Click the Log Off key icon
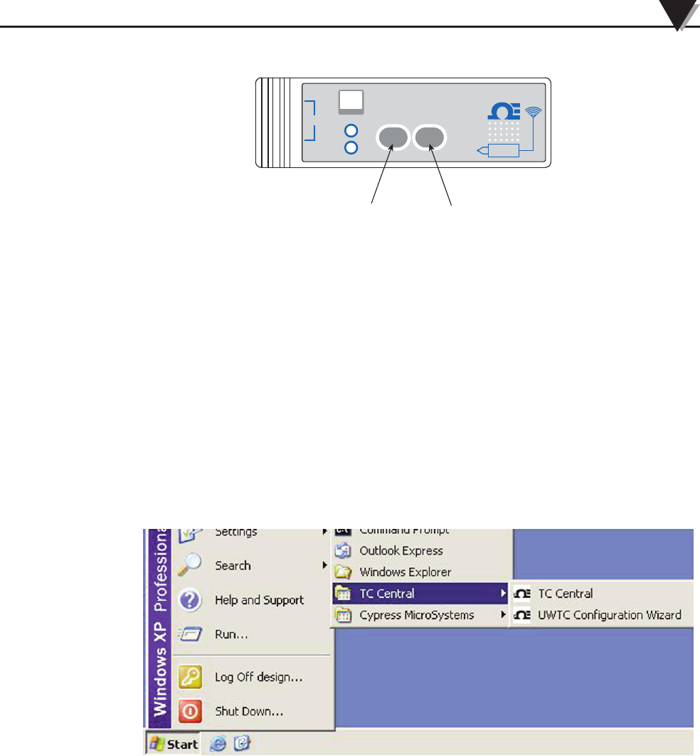This screenshot has height=756, width=700. [x=190, y=677]
